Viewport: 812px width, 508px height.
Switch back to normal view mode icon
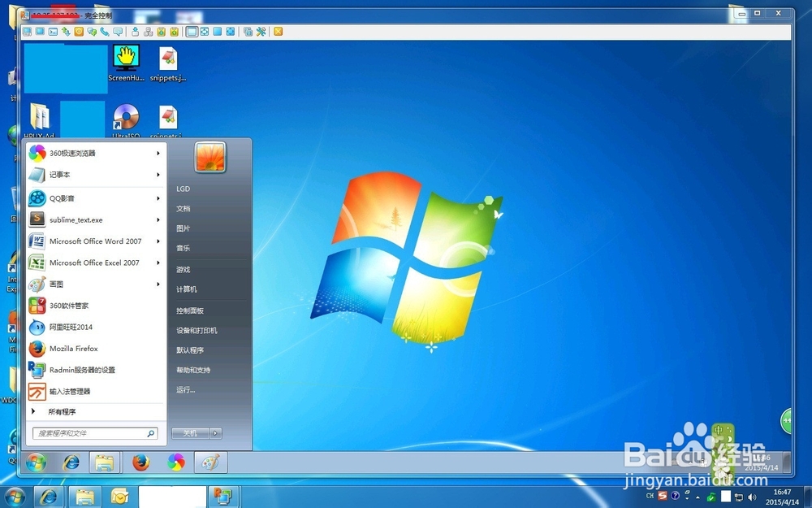click(192, 31)
